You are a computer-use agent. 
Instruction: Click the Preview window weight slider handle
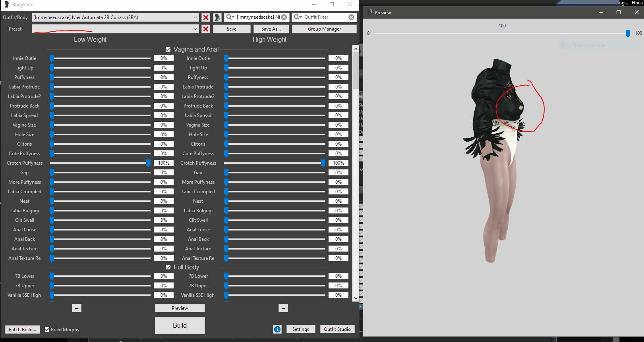coord(628,34)
